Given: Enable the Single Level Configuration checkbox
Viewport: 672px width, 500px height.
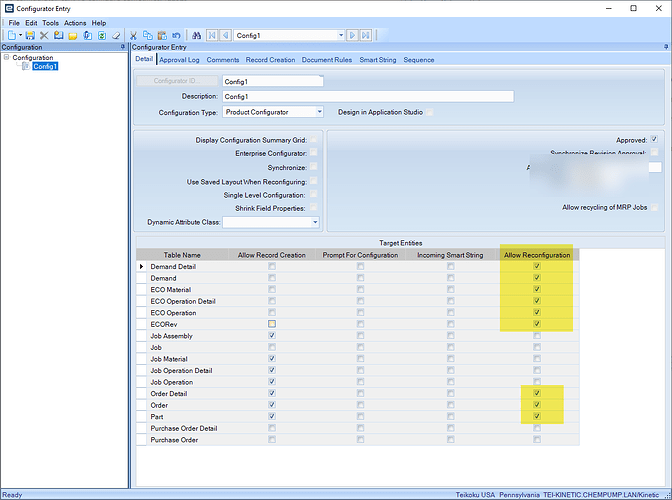Looking at the screenshot, I should point(314,194).
